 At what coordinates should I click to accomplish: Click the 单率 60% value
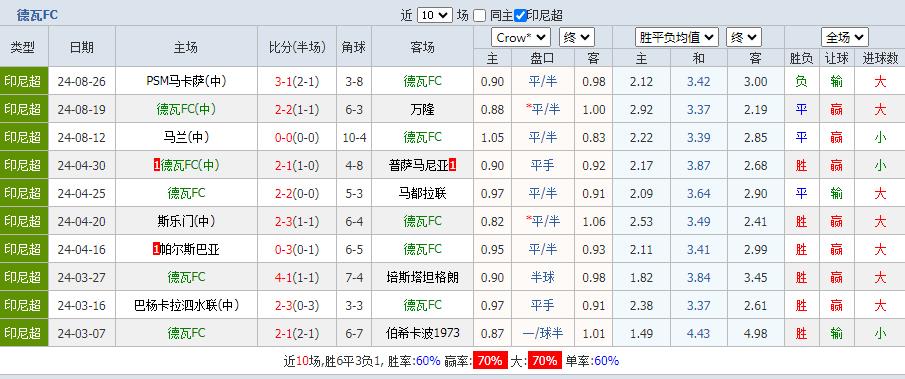(606, 361)
